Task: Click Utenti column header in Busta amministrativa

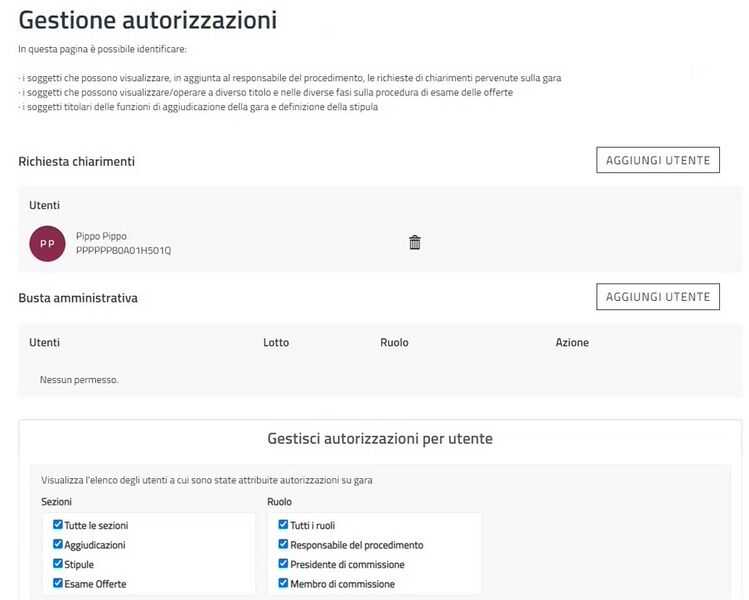Action: [44, 342]
